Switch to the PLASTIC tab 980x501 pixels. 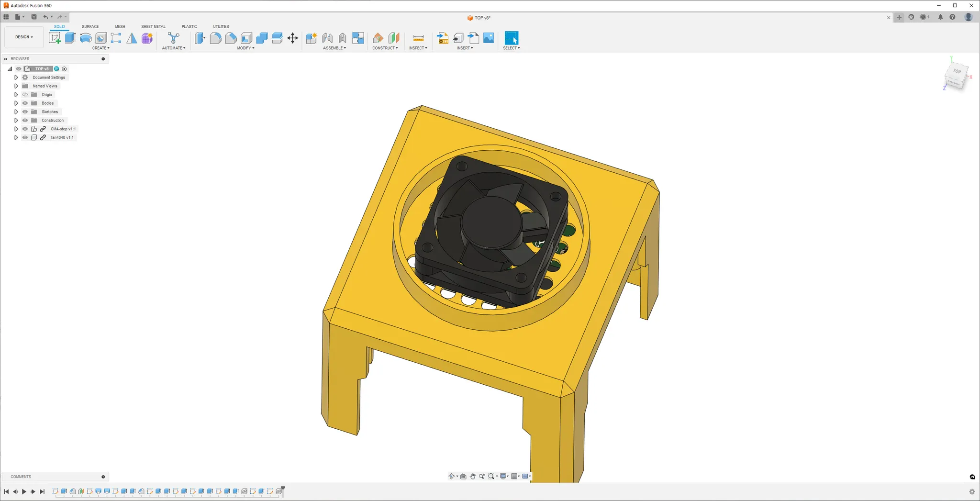tap(189, 27)
